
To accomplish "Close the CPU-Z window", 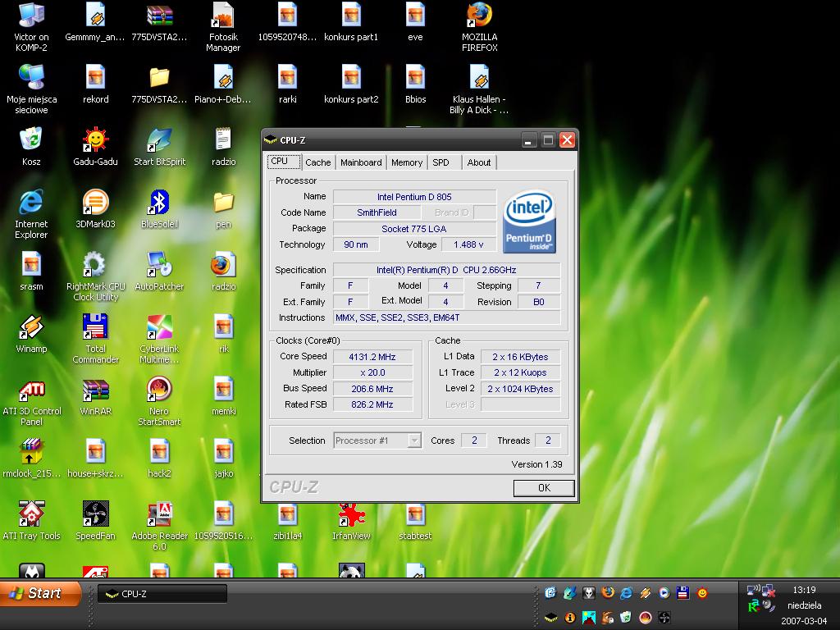I will point(567,140).
